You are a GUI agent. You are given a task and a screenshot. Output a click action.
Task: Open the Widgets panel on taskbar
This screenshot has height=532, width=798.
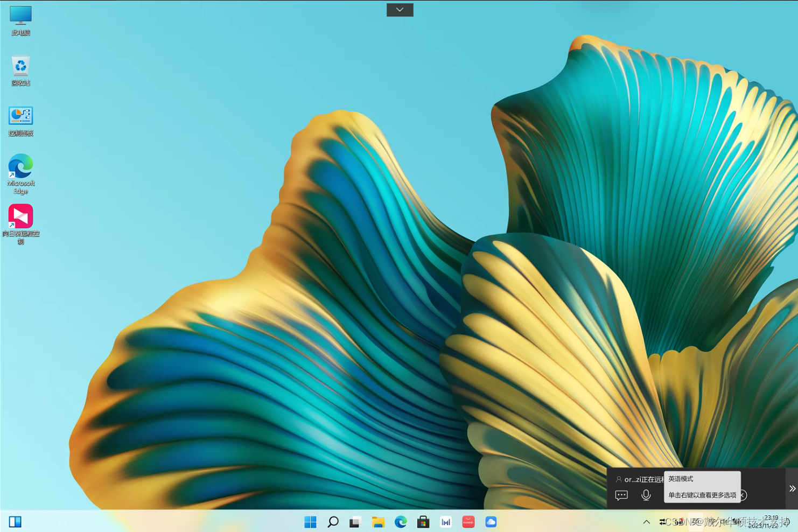(15, 521)
